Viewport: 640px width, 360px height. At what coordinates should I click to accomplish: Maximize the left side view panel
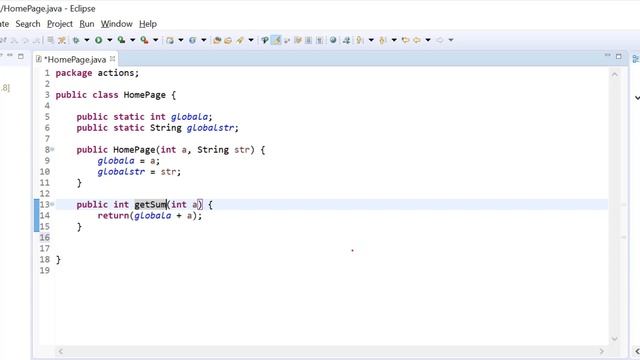tap(20, 56)
